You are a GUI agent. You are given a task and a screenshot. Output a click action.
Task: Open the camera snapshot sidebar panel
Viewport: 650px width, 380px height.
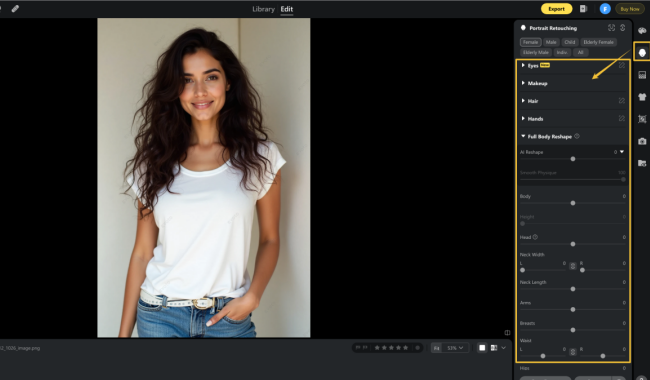[642, 141]
